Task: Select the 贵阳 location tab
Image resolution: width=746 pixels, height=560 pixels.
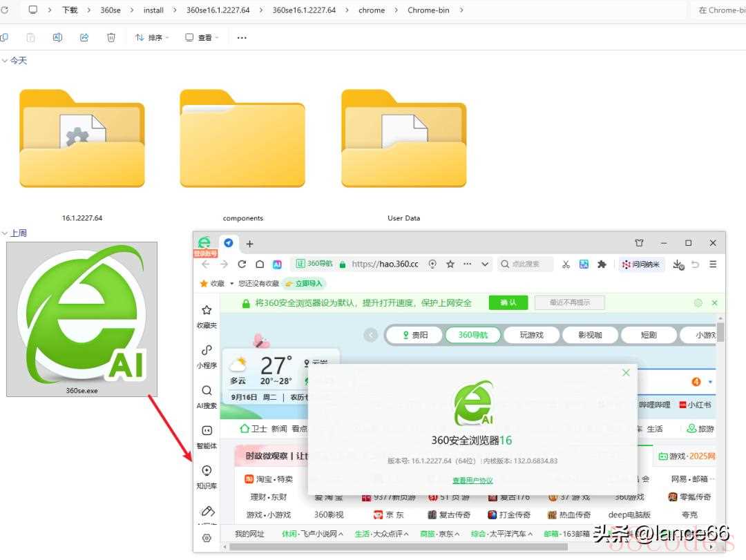Action: [x=415, y=335]
